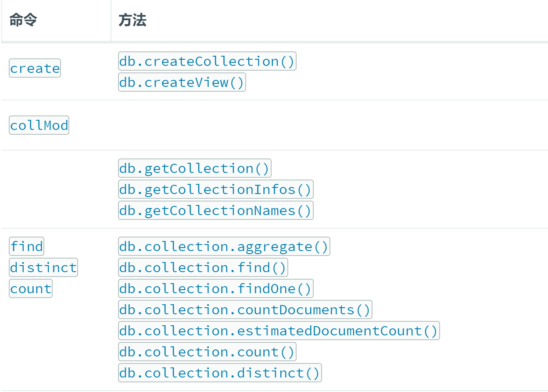Viewport: 548px width, 392px height.
Task: Click the db.collection.find() link
Action: coord(203,267)
